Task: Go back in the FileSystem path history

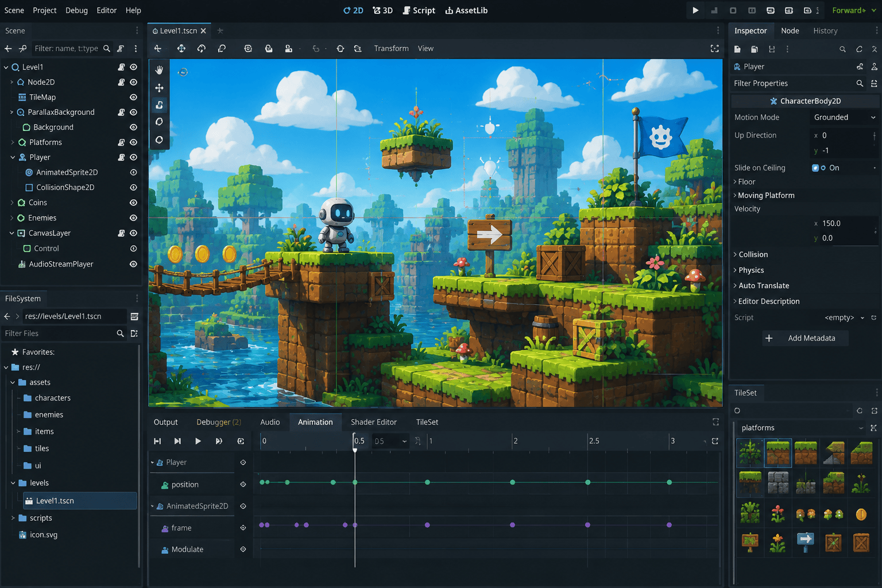Action: coord(7,316)
